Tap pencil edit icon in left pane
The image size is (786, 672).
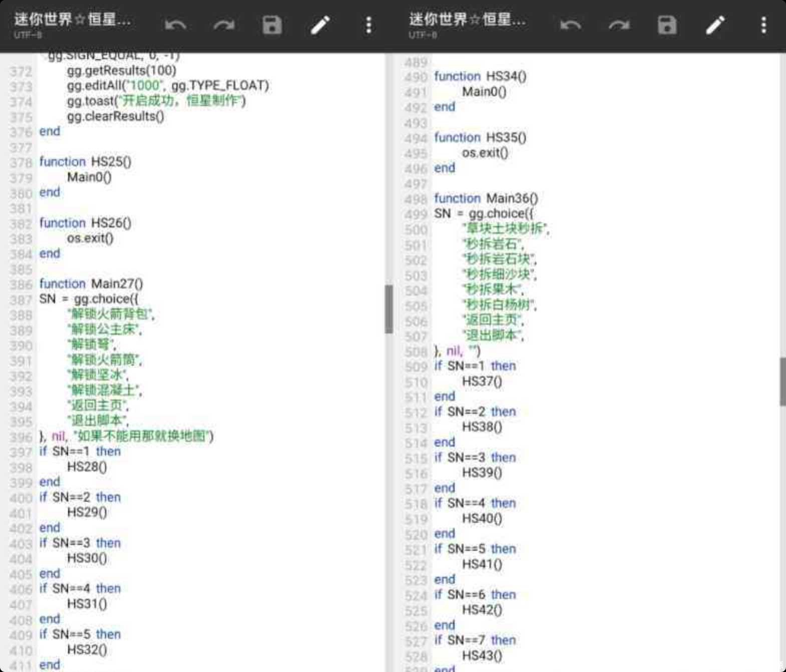pos(320,25)
